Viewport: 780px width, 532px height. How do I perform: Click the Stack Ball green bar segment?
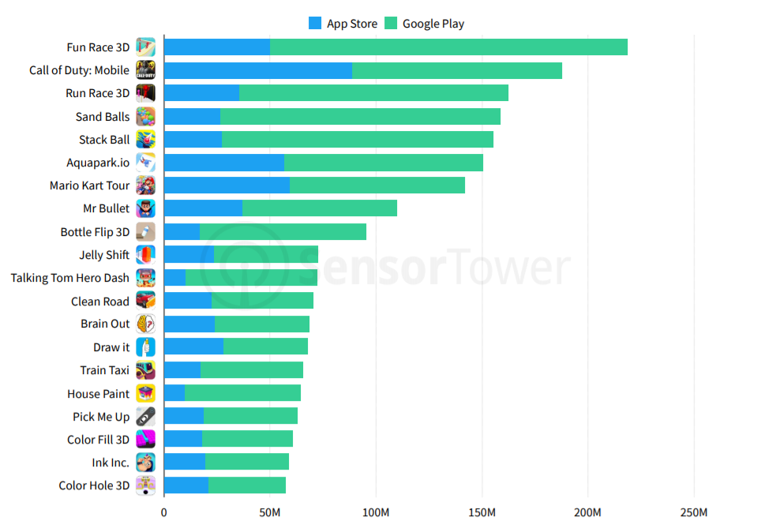point(358,140)
